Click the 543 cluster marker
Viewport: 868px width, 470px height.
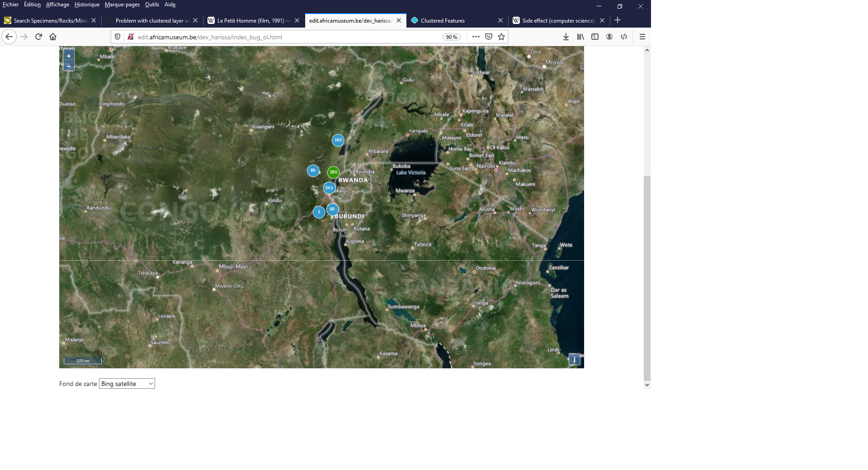[x=329, y=188]
